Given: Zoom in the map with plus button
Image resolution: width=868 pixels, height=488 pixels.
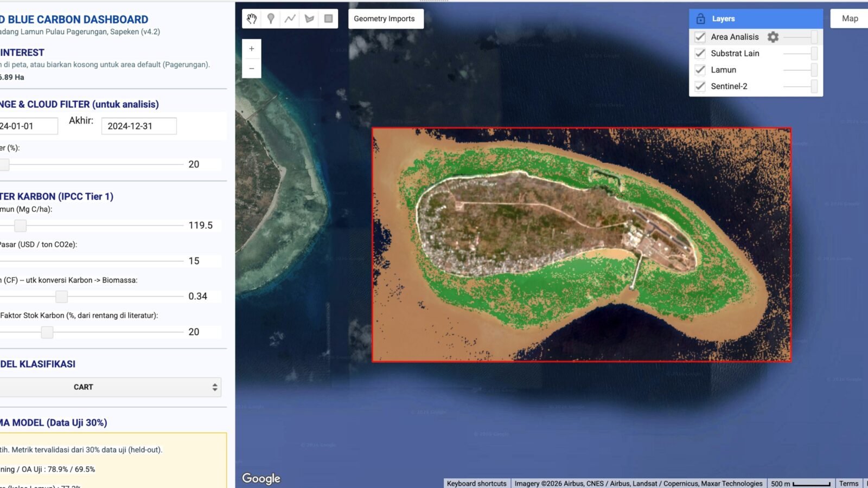Looking at the screenshot, I should point(252,49).
